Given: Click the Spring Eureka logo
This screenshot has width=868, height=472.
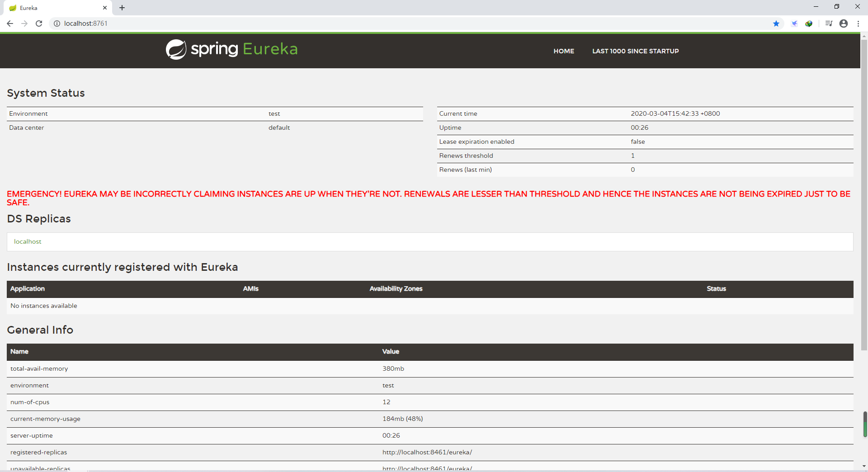Looking at the screenshot, I should point(231,49).
